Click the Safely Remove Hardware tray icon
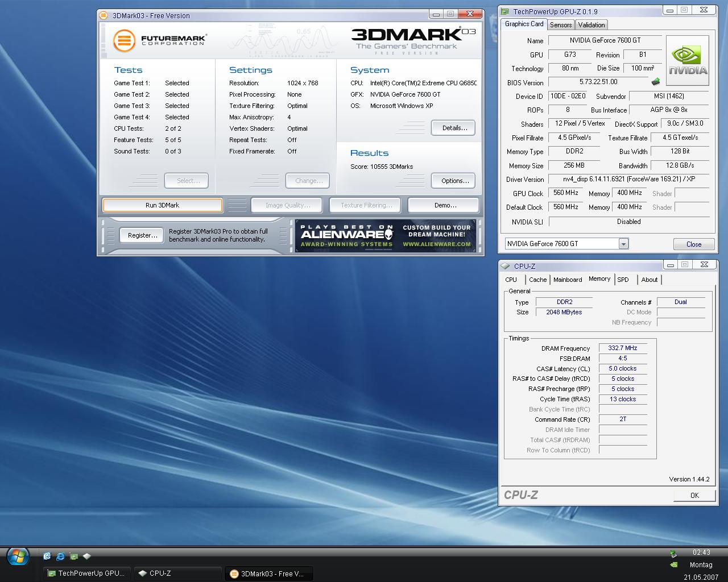The image size is (728, 582). click(x=673, y=554)
